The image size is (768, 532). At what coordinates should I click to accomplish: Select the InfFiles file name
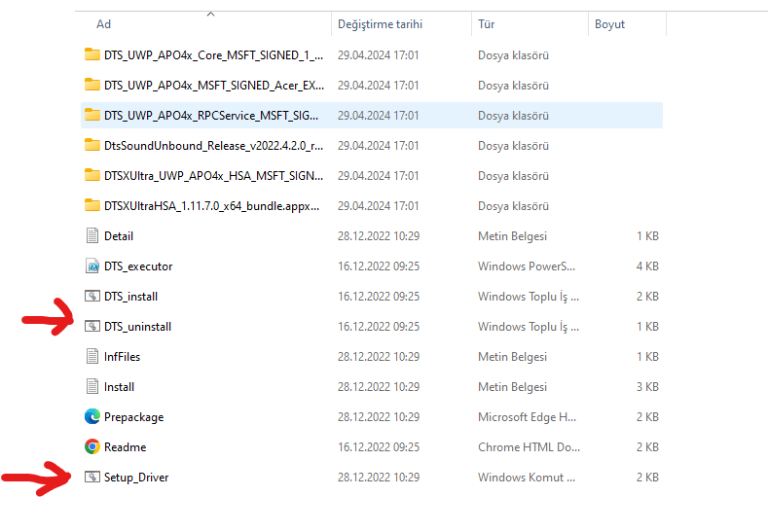pyautogui.click(x=122, y=357)
